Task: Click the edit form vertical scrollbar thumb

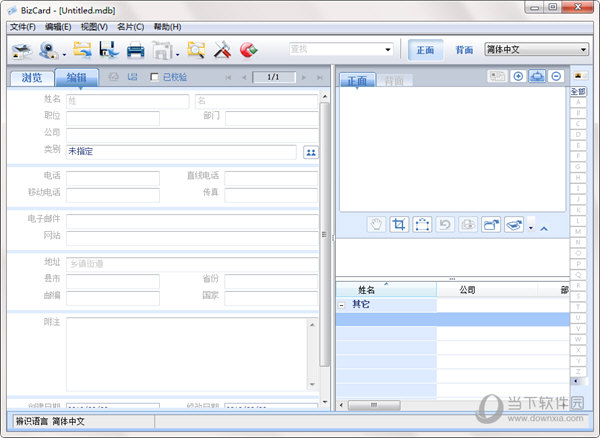Action: click(324, 234)
